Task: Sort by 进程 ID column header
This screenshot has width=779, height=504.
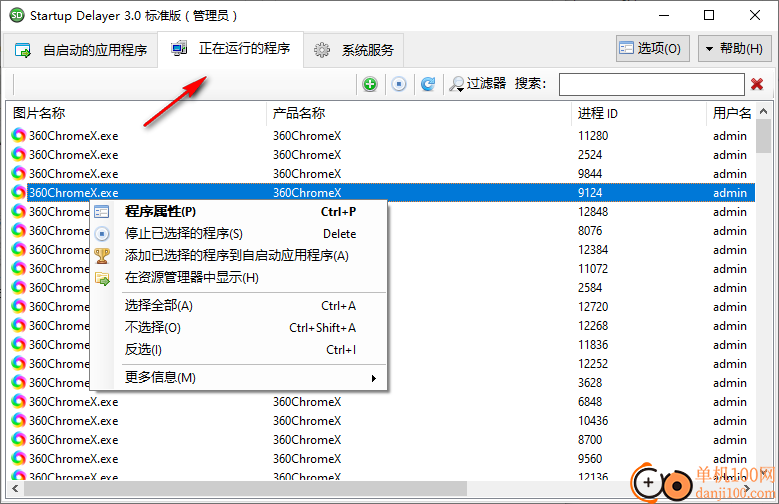Action: (x=638, y=113)
